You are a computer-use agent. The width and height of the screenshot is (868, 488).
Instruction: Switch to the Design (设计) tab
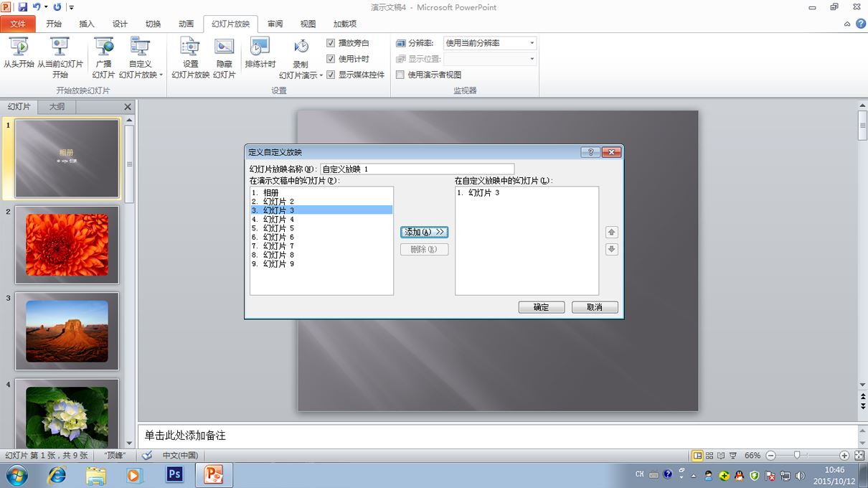pyautogui.click(x=120, y=24)
